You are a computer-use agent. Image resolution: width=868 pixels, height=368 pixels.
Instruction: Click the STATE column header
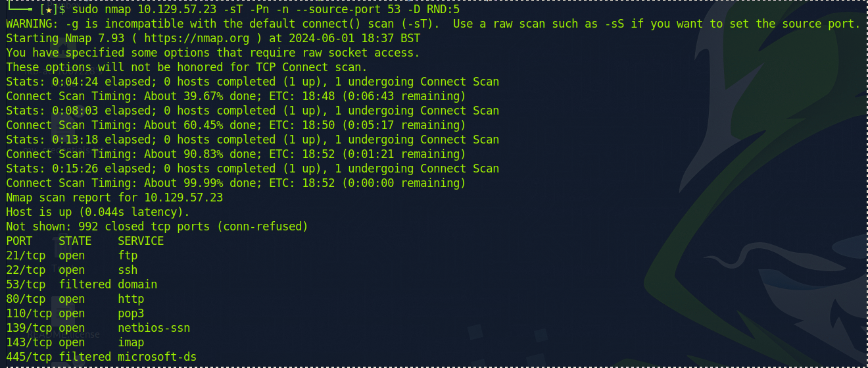[x=75, y=241]
